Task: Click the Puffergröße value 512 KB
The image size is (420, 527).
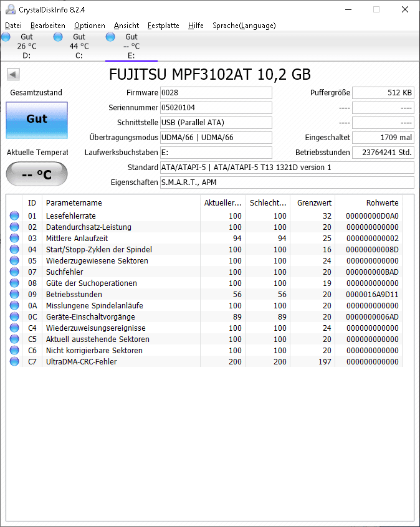Action: pyautogui.click(x=383, y=93)
